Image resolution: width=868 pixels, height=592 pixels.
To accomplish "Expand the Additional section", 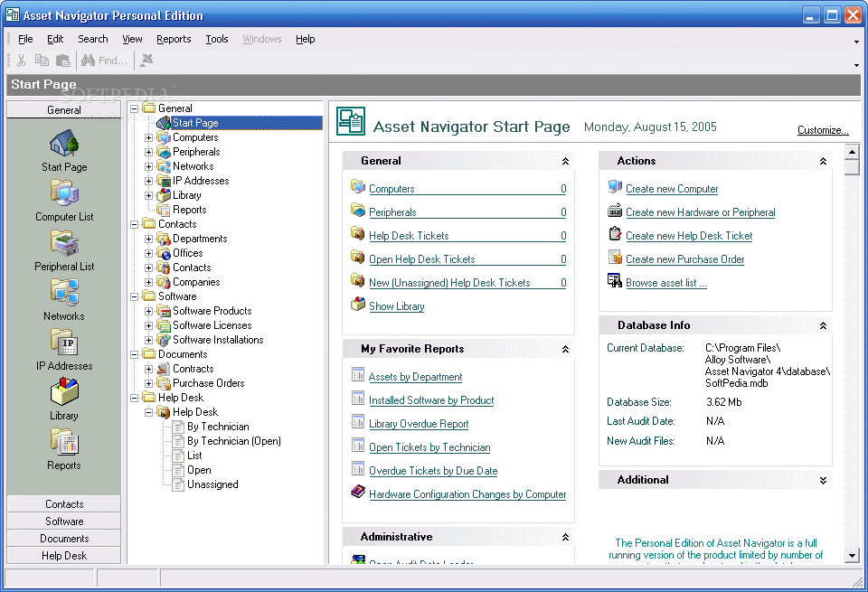I will [823, 480].
